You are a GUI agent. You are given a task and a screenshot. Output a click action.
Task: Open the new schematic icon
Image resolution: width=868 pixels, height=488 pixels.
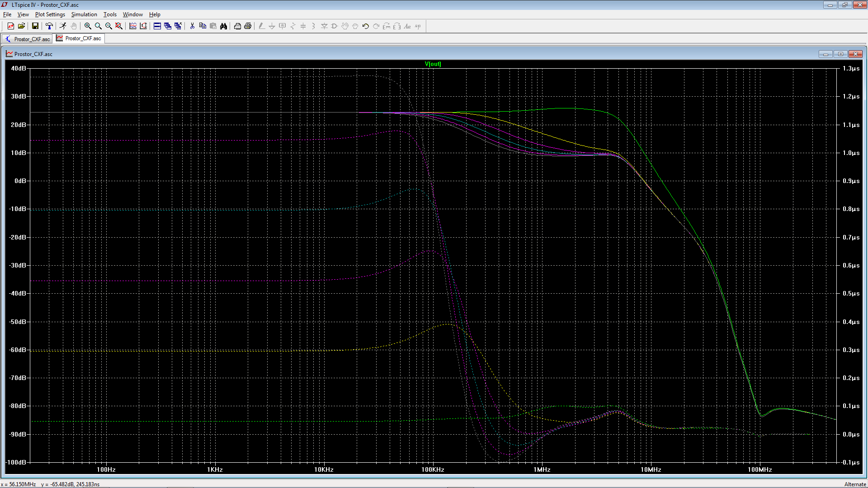tap(11, 26)
